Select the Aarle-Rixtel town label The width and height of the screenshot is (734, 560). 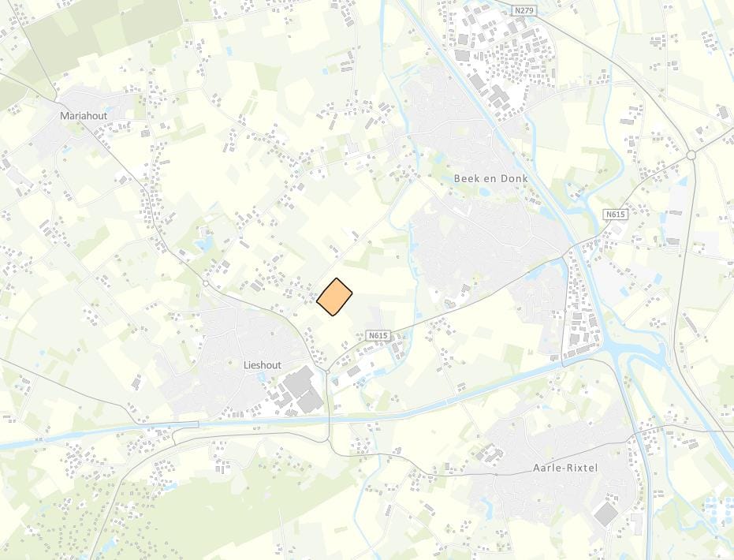tap(565, 469)
